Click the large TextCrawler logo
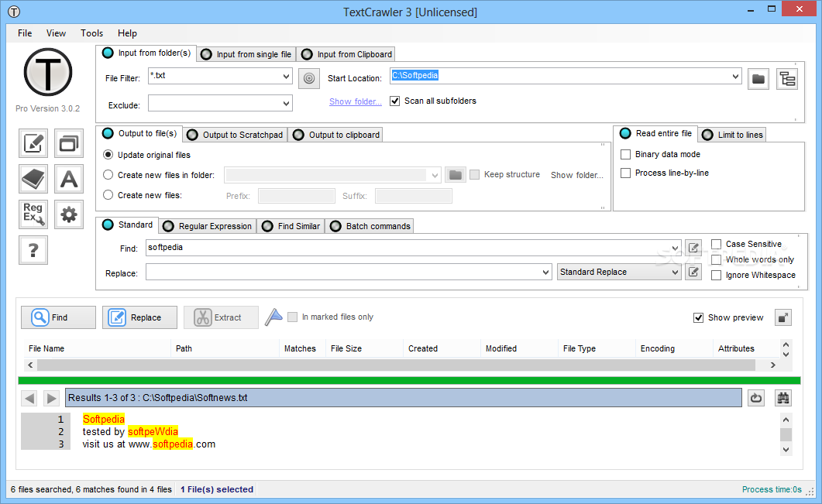Viewport: 822px width, 504px height. click(x=48, y=72)
